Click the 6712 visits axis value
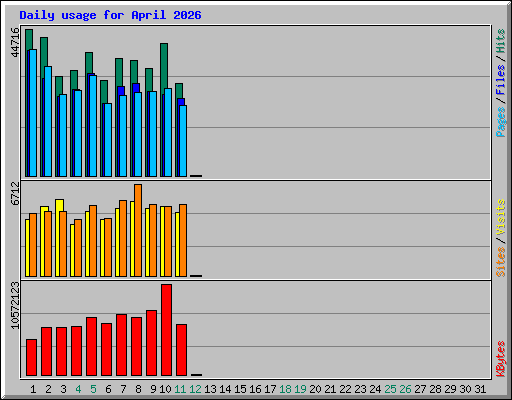Screen dimensions: 512x400 tap(15, 194)
